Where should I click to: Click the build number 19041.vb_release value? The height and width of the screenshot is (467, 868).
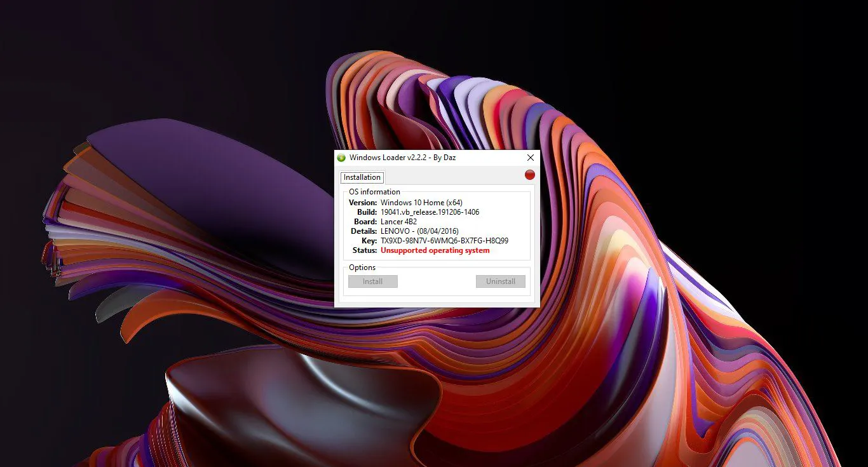coord(430,212)
